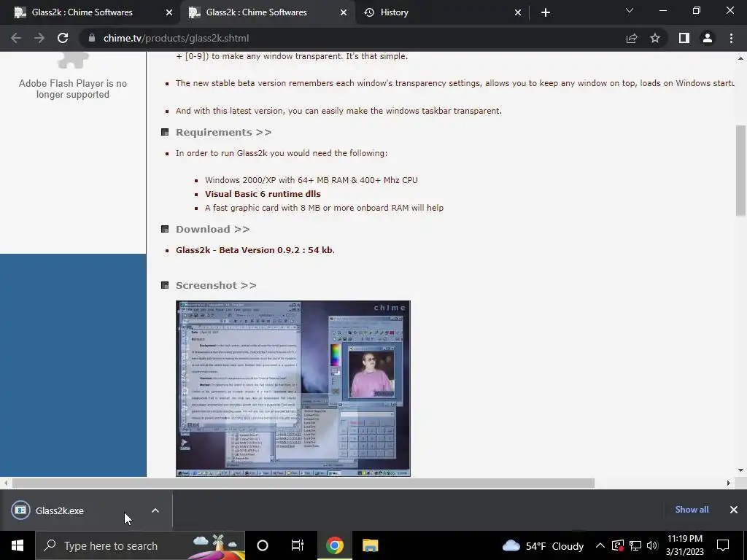The image size is (747, 560).
Task: Download Glass2k Beta Version 0.9.2 link
Action: [255, 250]
